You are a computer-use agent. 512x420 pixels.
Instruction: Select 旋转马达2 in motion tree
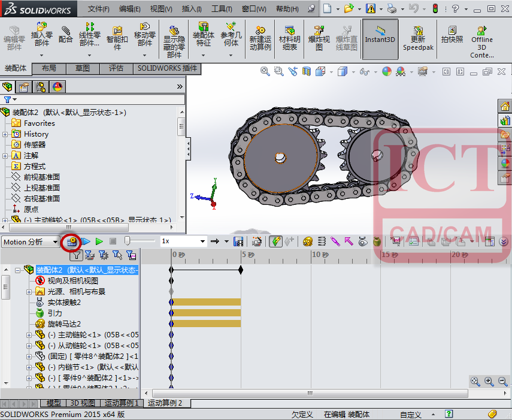pos(64,324)
